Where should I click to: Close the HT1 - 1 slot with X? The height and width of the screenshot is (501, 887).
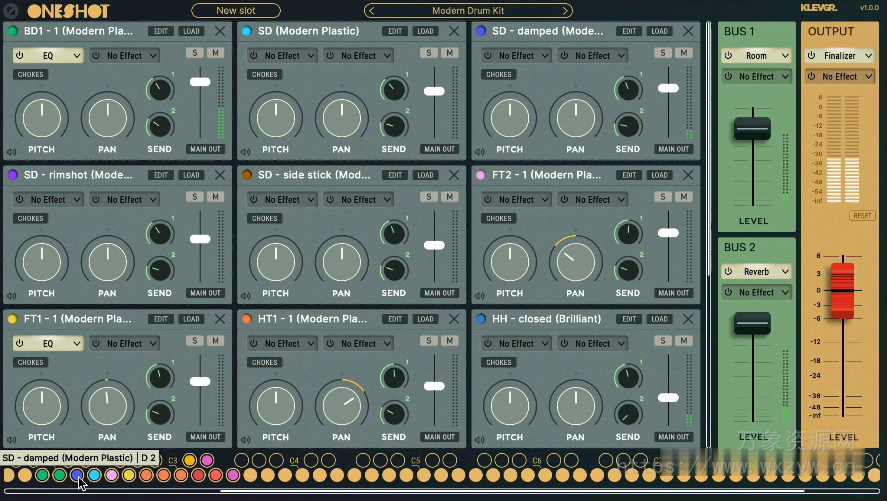coord(454,319)
